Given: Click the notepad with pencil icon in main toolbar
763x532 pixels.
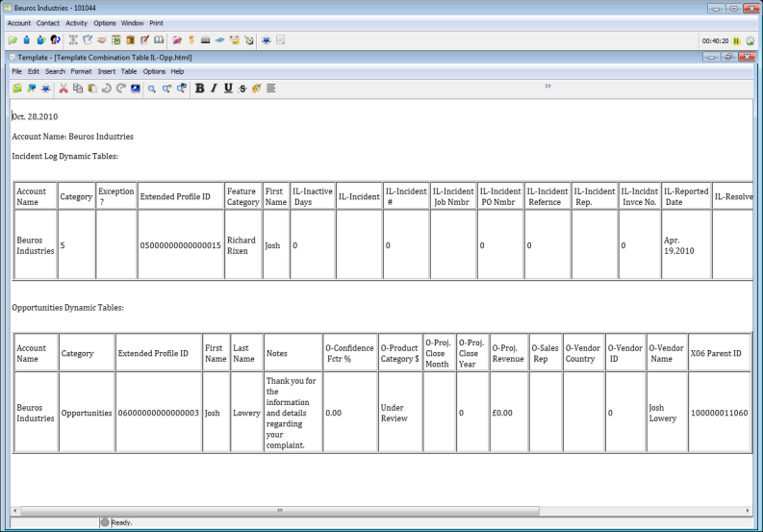Looking at the screenshot, I should [x=88, y=40].
